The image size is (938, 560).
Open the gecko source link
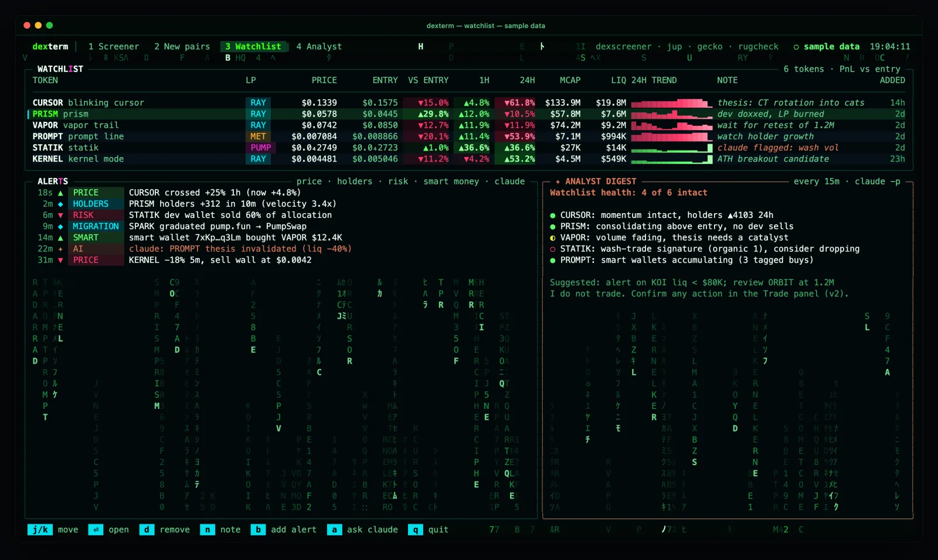[x=710, y=46]
